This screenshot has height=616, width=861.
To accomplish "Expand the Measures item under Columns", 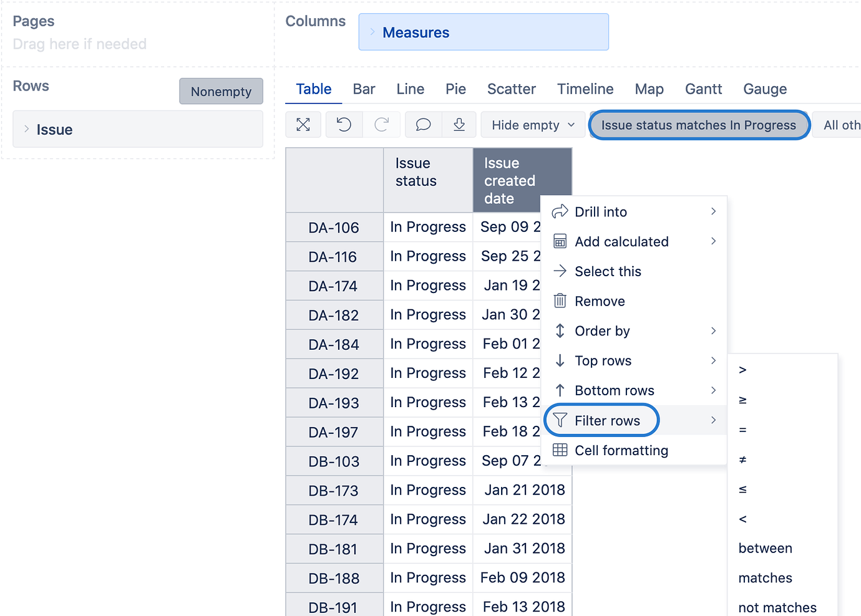I will (x=373, y=32).
